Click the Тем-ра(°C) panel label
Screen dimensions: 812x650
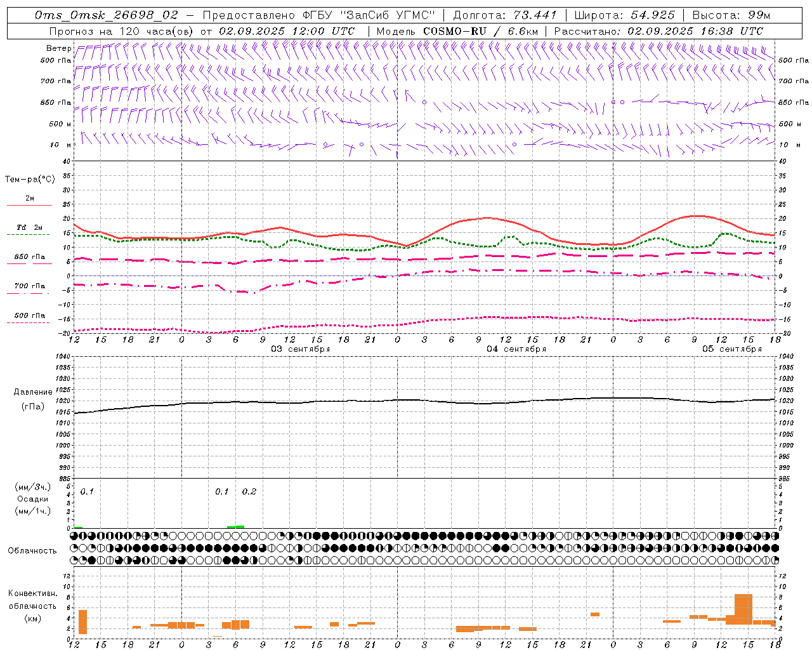[30, 180]
